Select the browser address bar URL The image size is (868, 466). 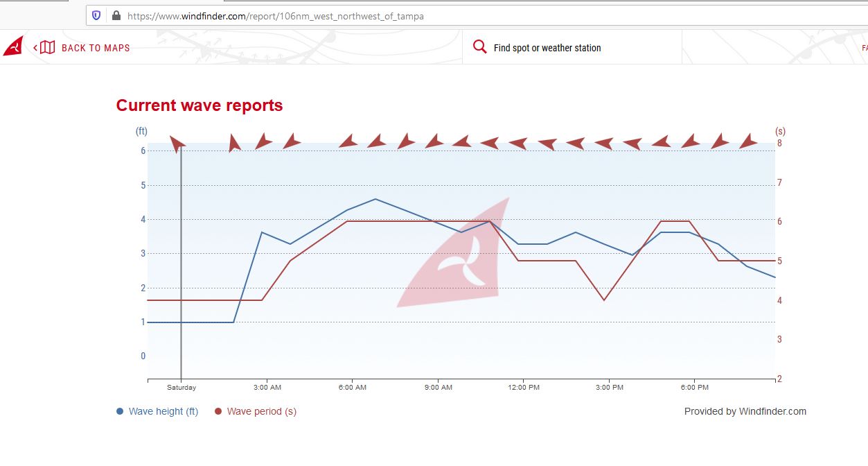tap(276, 16)
